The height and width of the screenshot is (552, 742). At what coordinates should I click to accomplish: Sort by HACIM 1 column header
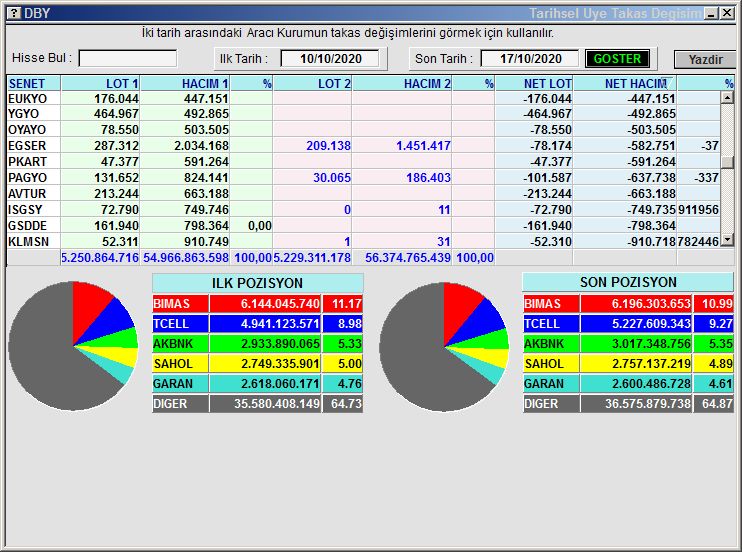[185, 83]
